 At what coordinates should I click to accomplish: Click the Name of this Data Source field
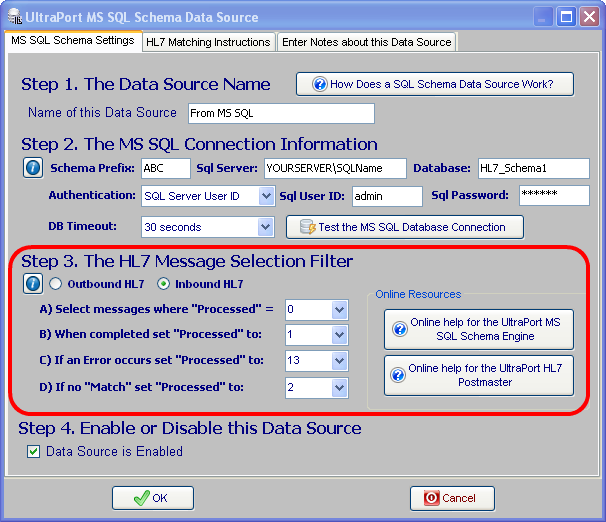(x=280, y=114)
